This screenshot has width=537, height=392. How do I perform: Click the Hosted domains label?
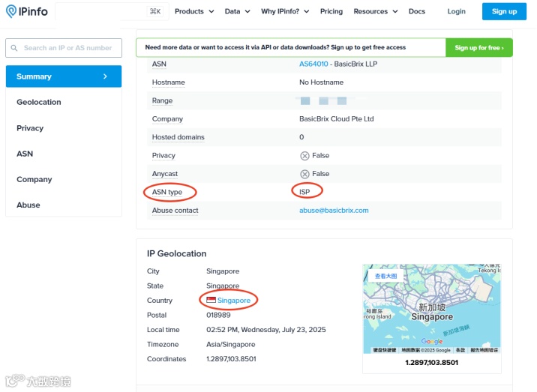178,137
